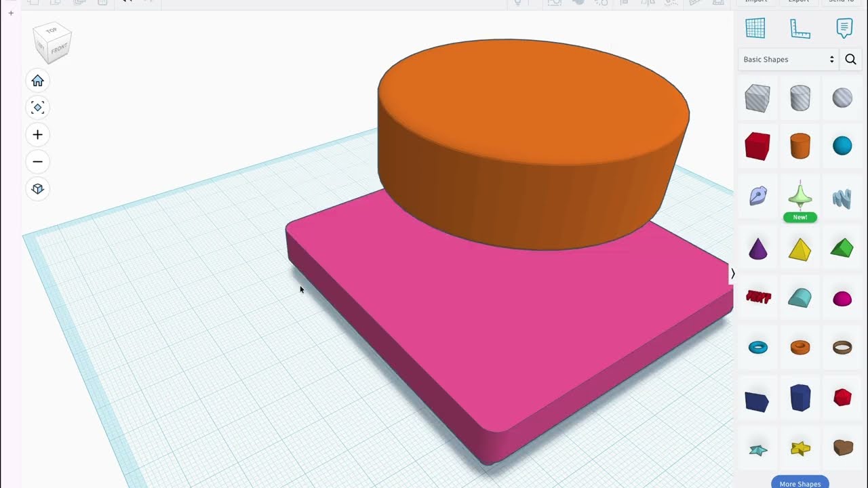Viewport: 868px width, 488px height.
Task: Select the dark blue Wedge shape
Action: (757, 401)
